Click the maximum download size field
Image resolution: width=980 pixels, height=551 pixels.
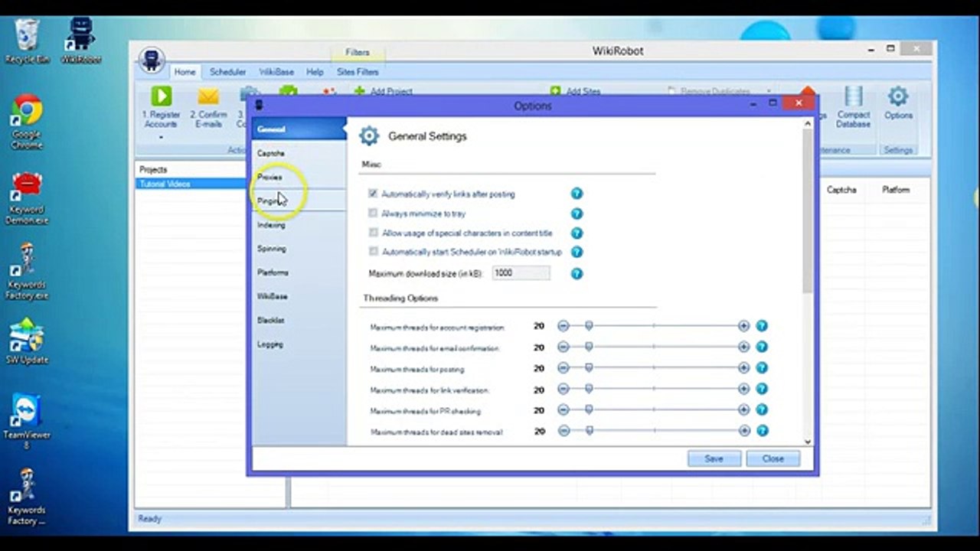(x=521, y=273)
